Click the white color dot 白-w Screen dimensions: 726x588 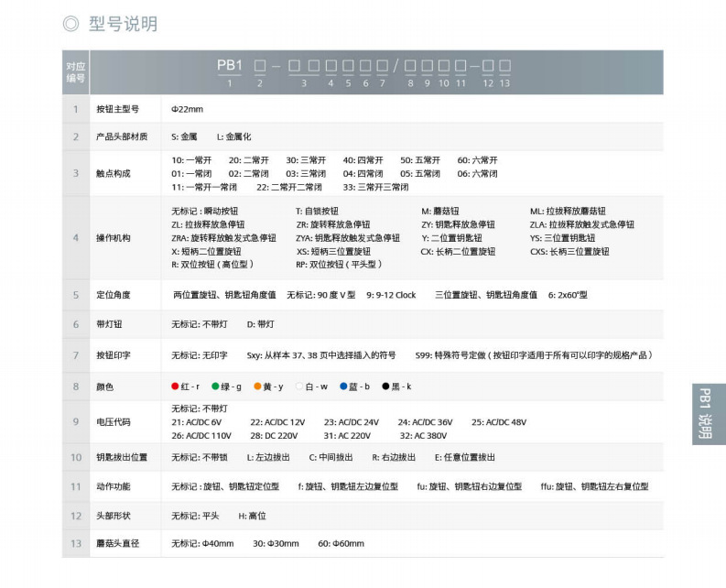click(x=299, y=386)
